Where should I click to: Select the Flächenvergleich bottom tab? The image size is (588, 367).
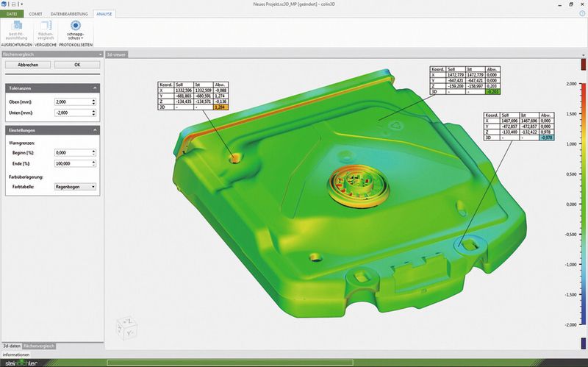point(39,346)
